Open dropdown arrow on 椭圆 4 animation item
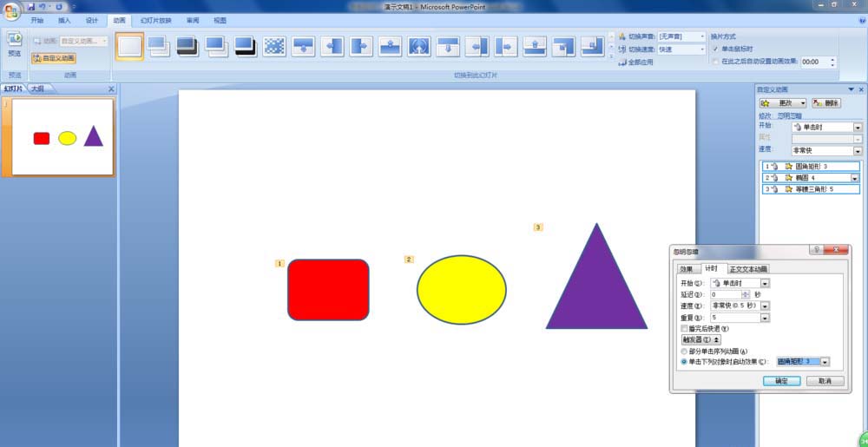The image size is (868, 447). [855, 178]
